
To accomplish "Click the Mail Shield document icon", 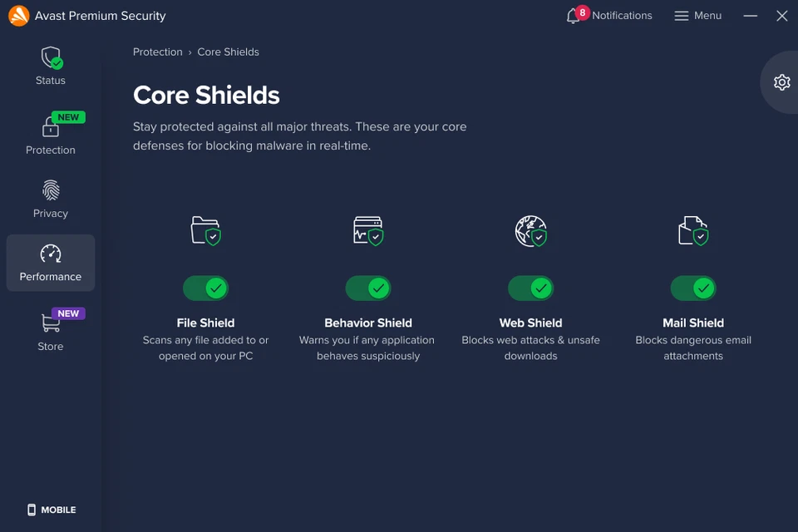I will coord(692,231).
